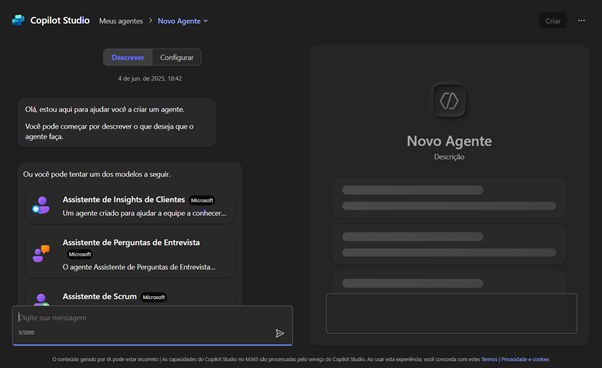
Task: Select Assistente de Scrum template
Action: [x=130, y=295]
